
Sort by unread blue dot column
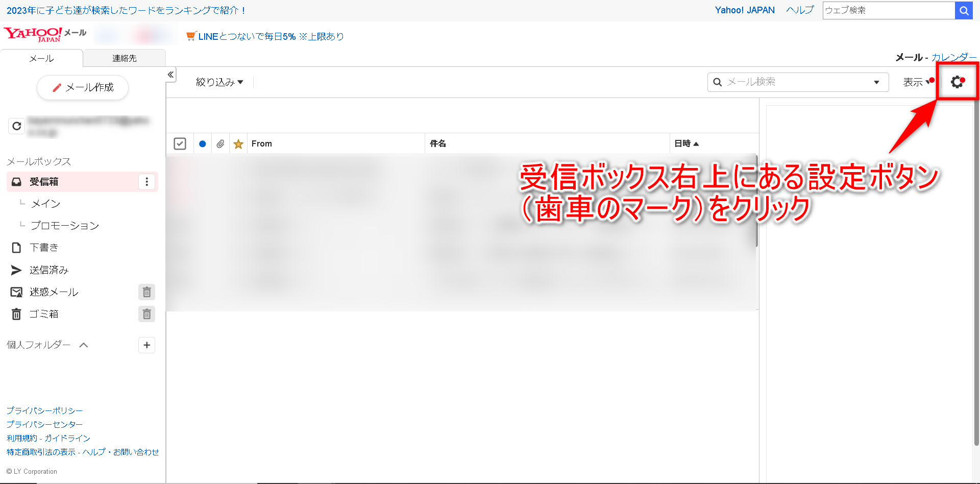[203, 144]
